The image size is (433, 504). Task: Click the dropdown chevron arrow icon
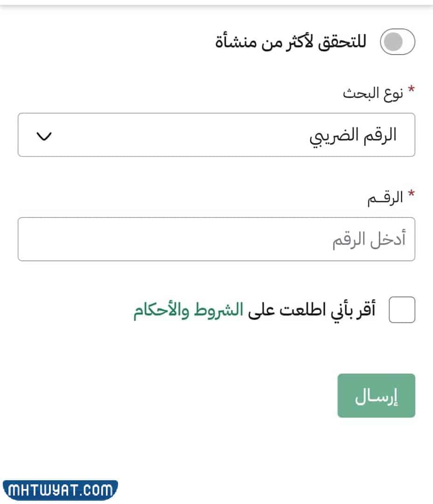44,137
